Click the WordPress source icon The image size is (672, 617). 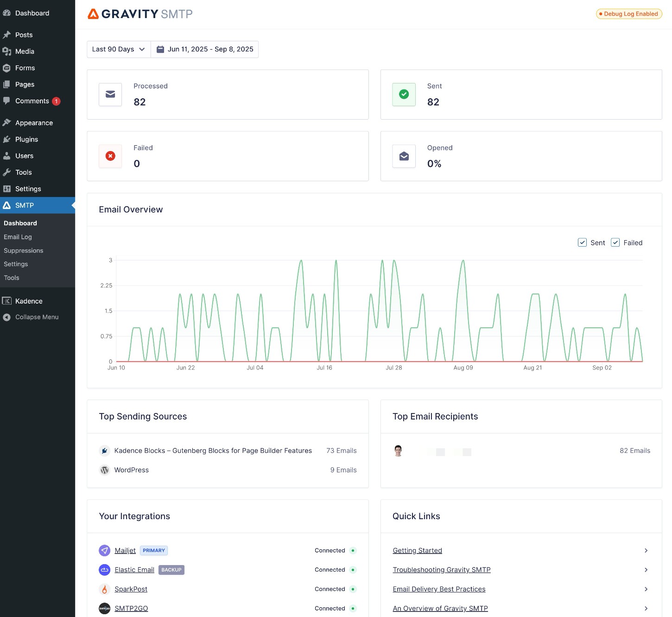105,470
